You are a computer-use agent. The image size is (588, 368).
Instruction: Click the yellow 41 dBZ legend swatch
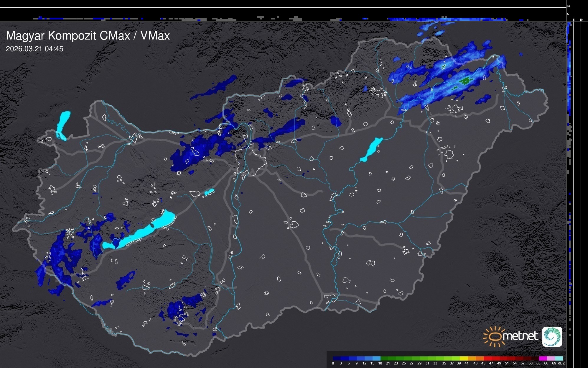pyautogui.click(x=464, y=358)
